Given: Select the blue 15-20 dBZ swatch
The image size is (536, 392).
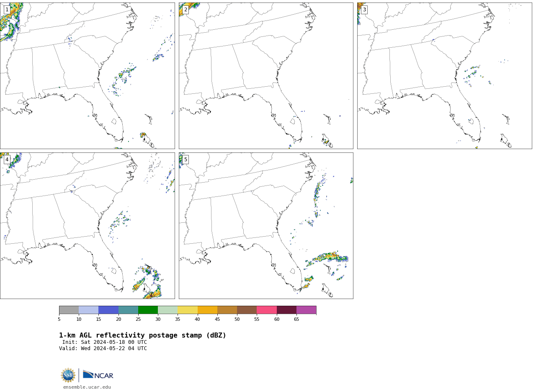Looking at the screenshot, I should (108, 310).
